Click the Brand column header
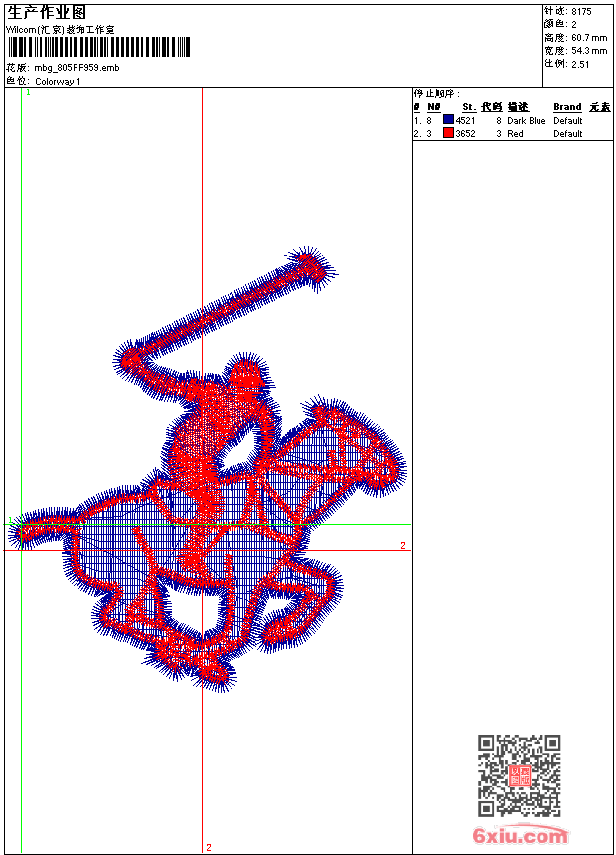 coord(567,107)
